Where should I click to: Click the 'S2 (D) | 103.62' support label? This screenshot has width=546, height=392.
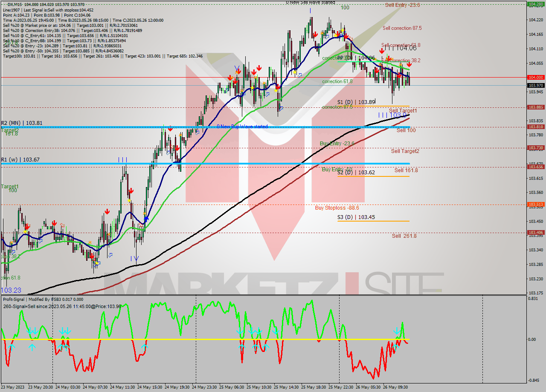pos(356,173)
